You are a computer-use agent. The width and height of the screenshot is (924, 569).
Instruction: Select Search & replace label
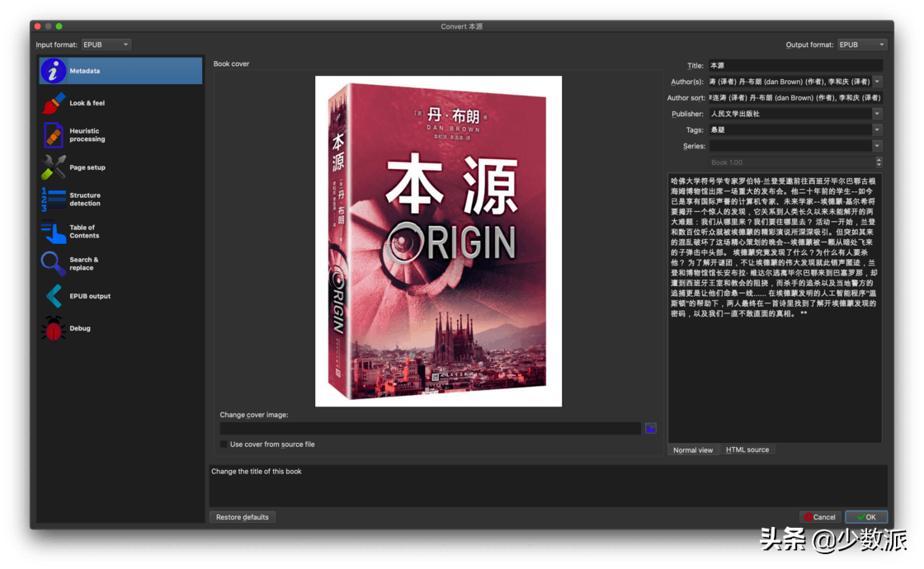[x=83, y=263]
